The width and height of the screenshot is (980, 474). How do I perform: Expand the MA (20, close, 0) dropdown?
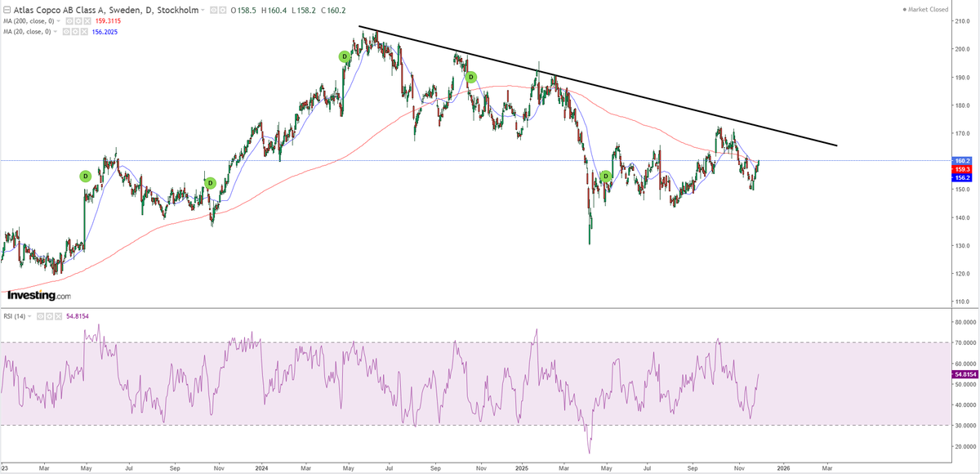coord(55,32)
